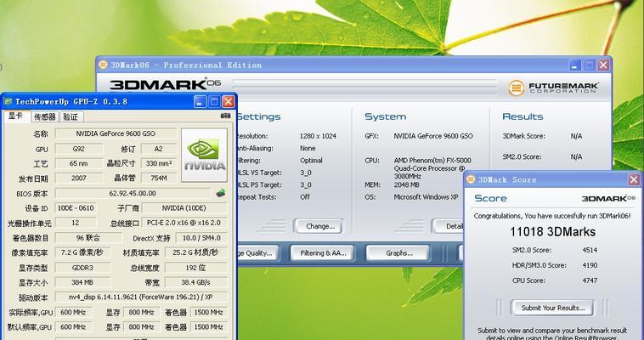Click the 65 nm process value
Viewport: 644px width, 340px height.
79,164
